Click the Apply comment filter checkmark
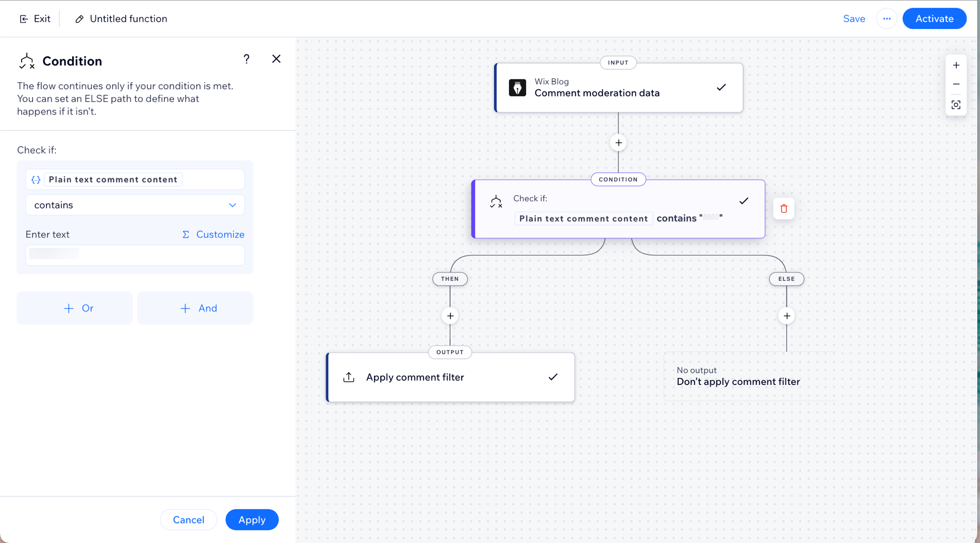Screen dimensions: 980x543 (553, 377)
